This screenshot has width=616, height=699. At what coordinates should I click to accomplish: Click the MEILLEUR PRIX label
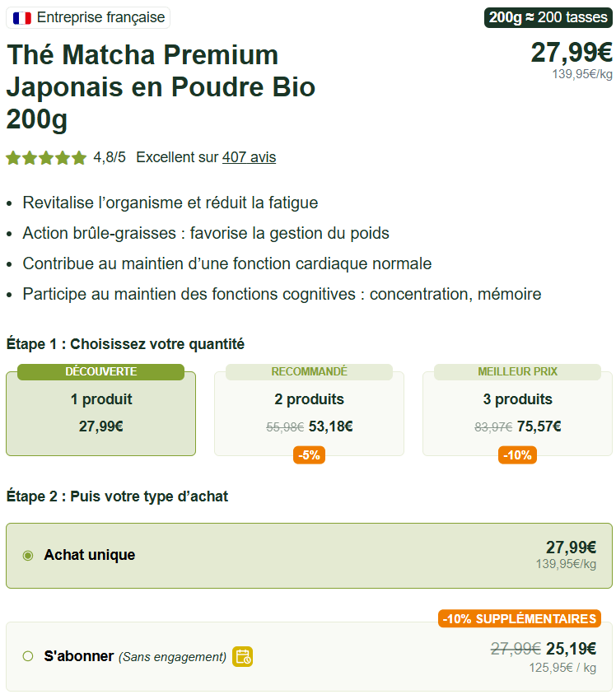click(517, 371)
